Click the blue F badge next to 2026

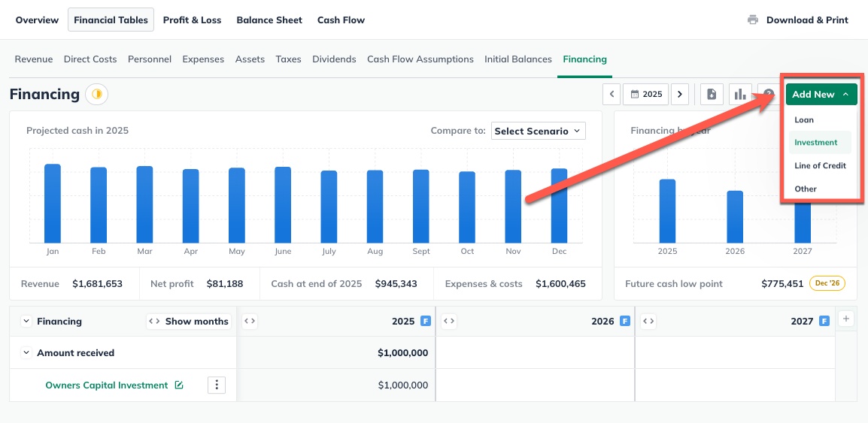(x=624, y=322)
